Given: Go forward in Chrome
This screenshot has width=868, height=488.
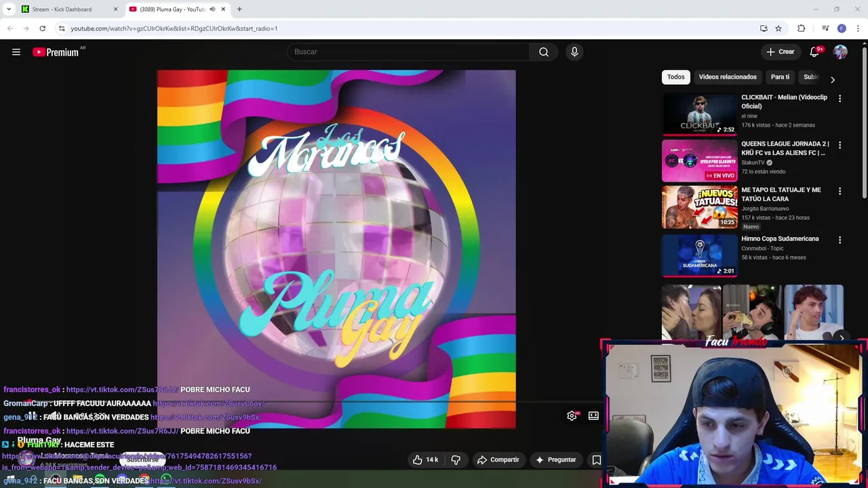Looking at the screenshot, I should pos(26,28).
